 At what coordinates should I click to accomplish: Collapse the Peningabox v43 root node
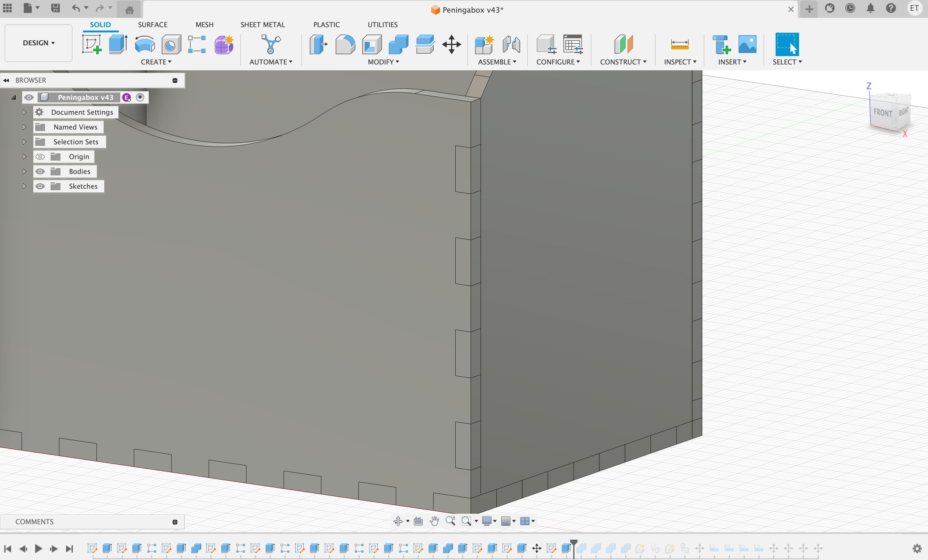14,97
